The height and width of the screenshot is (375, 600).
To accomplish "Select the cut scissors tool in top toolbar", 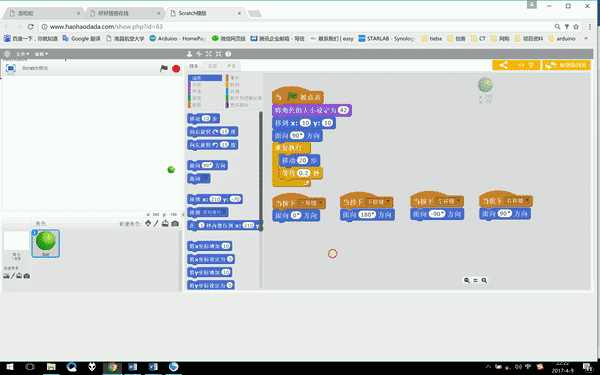I will 199,54.
